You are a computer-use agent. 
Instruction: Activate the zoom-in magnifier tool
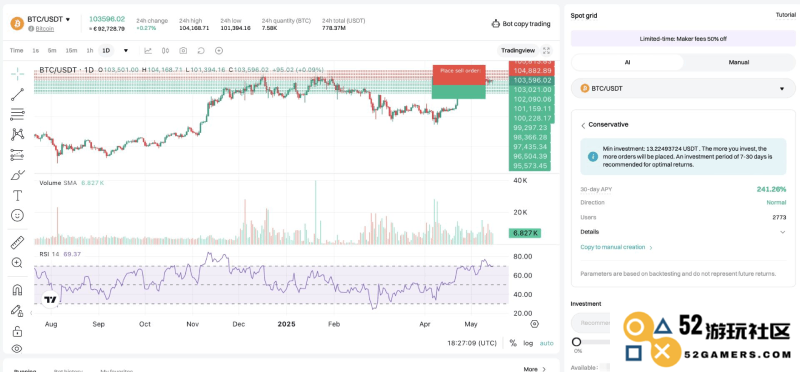tap(17, 263)
